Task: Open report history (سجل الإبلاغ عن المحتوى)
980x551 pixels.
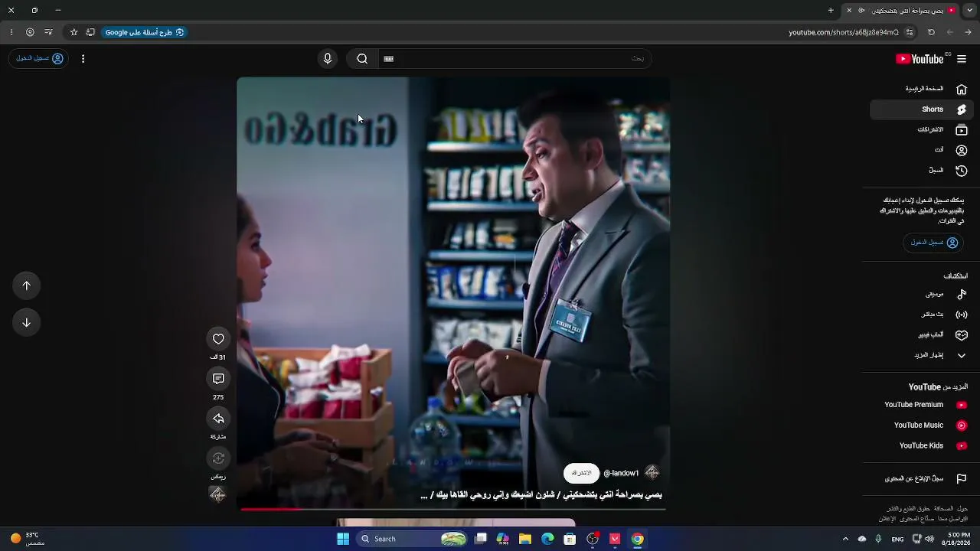Action: pyautogui.click(x=921, y=479)
